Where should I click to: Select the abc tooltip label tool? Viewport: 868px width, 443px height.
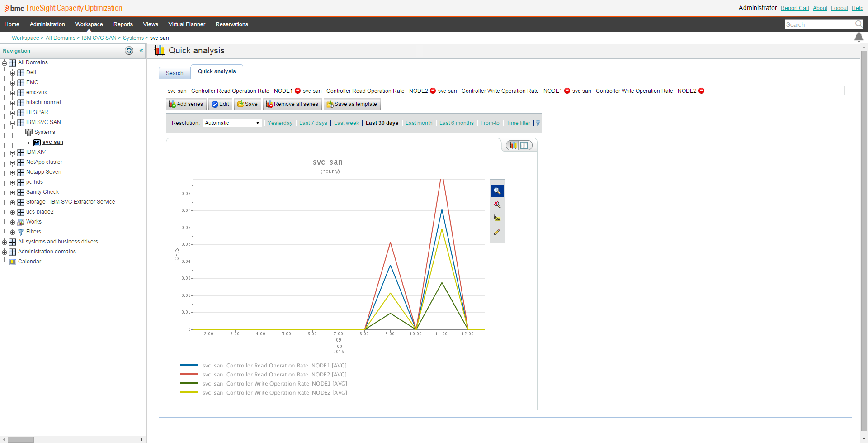[x=497, y=218]
